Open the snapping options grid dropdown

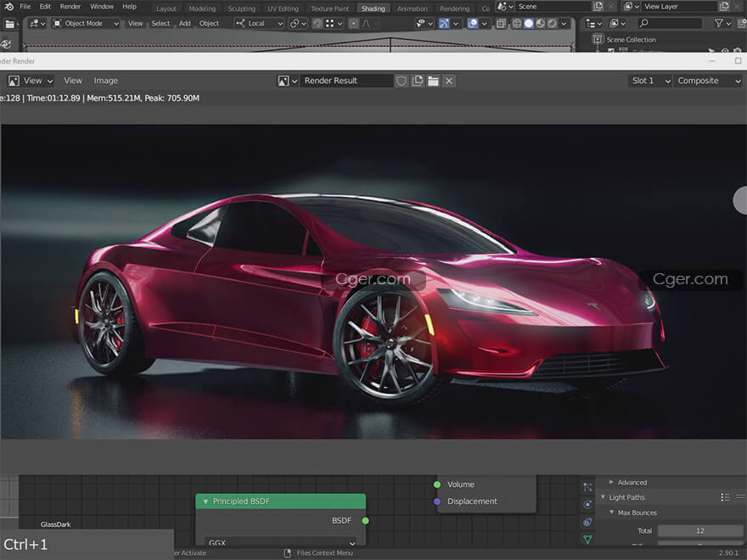[x=334, y=24]
